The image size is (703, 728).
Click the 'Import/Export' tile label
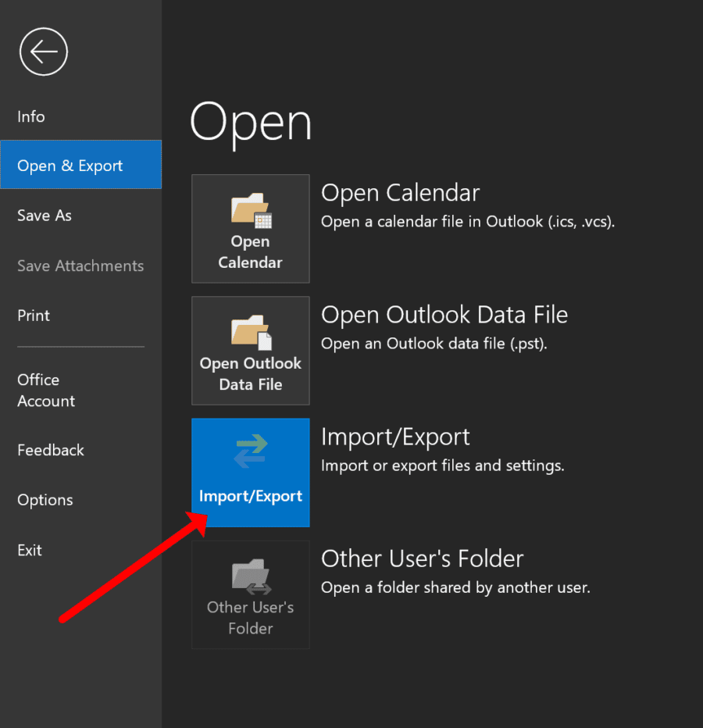coord(250,496)
